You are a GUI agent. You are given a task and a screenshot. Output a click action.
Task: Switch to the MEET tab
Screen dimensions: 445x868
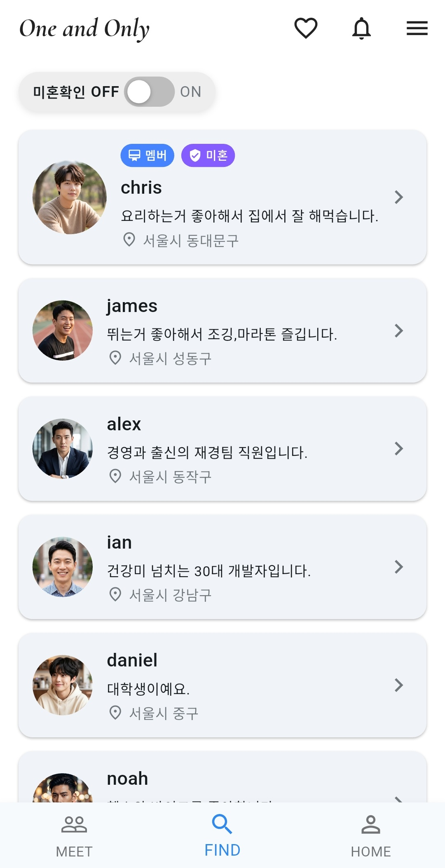click(74, 836)
